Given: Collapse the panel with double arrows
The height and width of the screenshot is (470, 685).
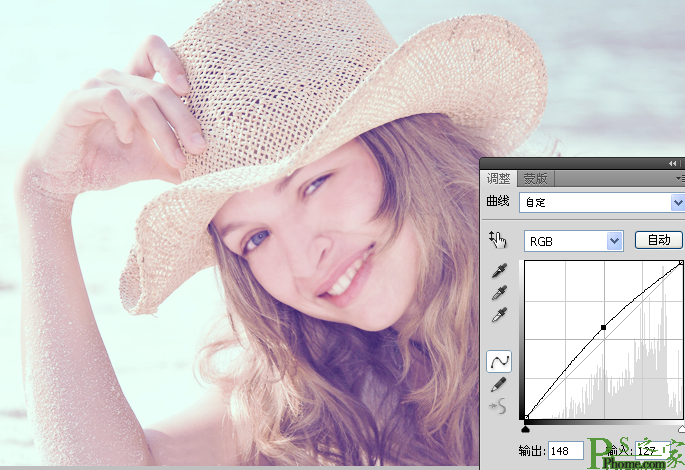Looking at the screenshot, I should 672,163.
